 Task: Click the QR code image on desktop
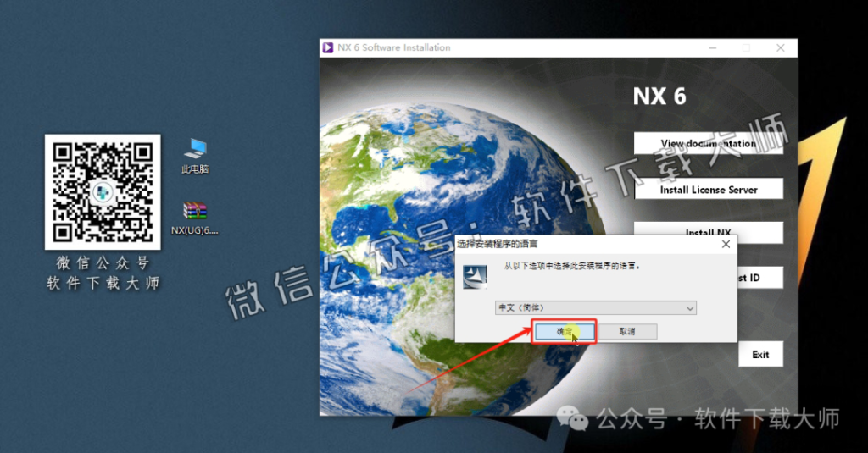point(103,192)
